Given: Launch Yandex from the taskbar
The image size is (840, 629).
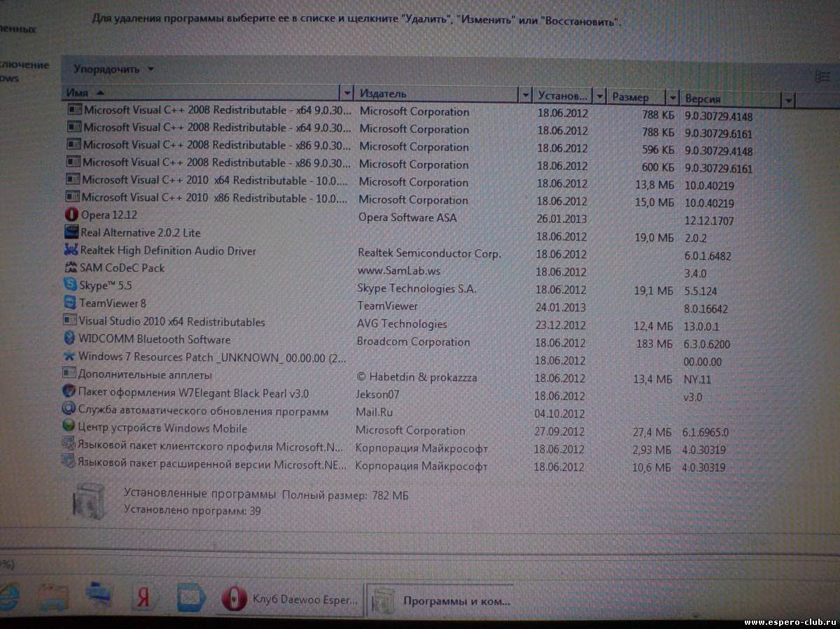Looking at the screenshot, I should pos(143,597).
